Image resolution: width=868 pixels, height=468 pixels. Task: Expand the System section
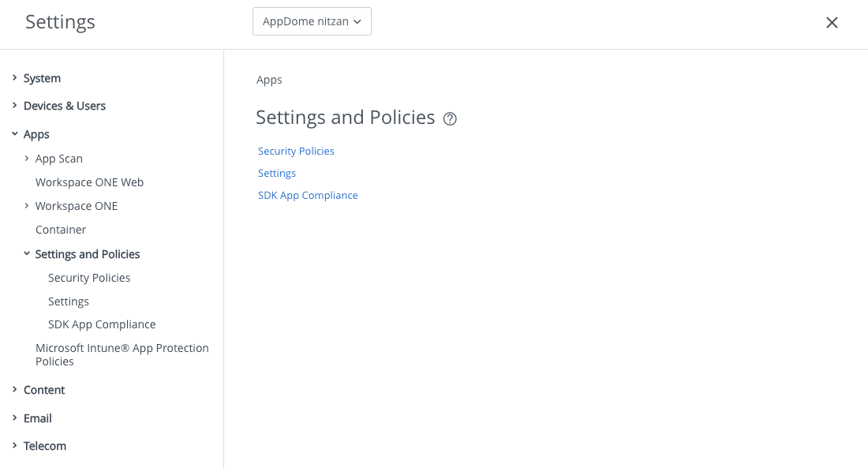pos(41,78)
